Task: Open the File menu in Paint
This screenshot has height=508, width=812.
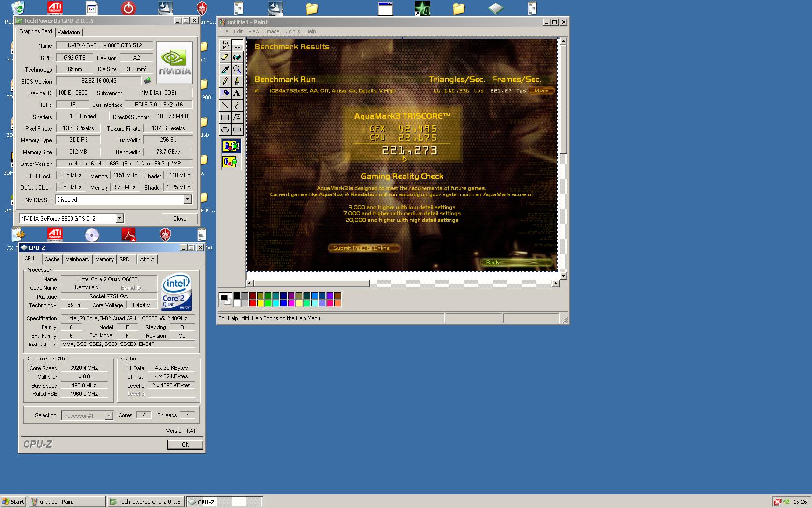Action: tap(224, 31)
